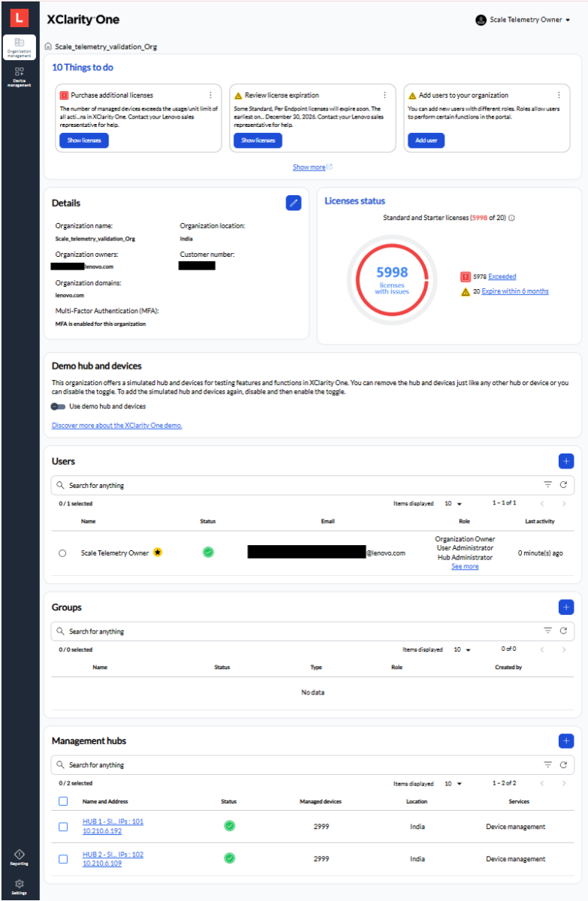Screen dimensions: 588x901
Task: Click the Add user button
Action: pyautogui.click(x=426, y=140)
